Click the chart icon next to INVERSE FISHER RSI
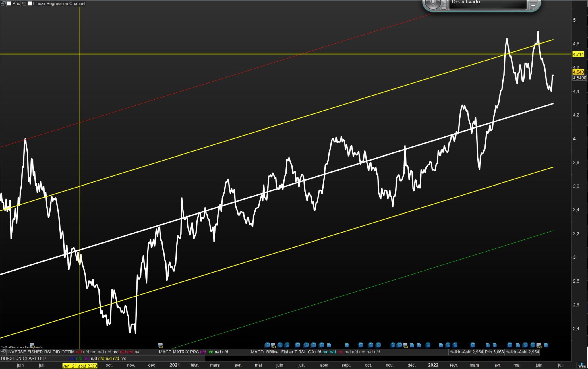This screenshot has width=588, height=369. click(x=3, y=352)
